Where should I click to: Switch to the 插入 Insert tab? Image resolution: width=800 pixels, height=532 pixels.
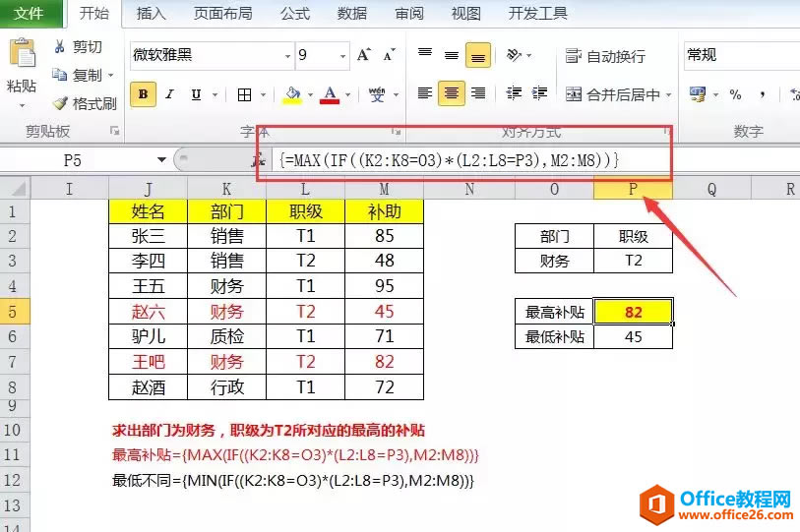[151, 13]
